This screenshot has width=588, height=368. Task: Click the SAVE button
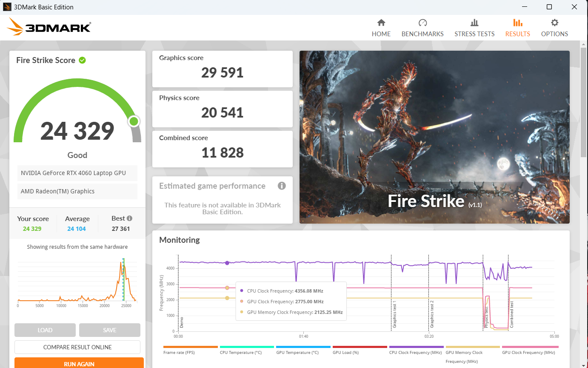(110, 330)
